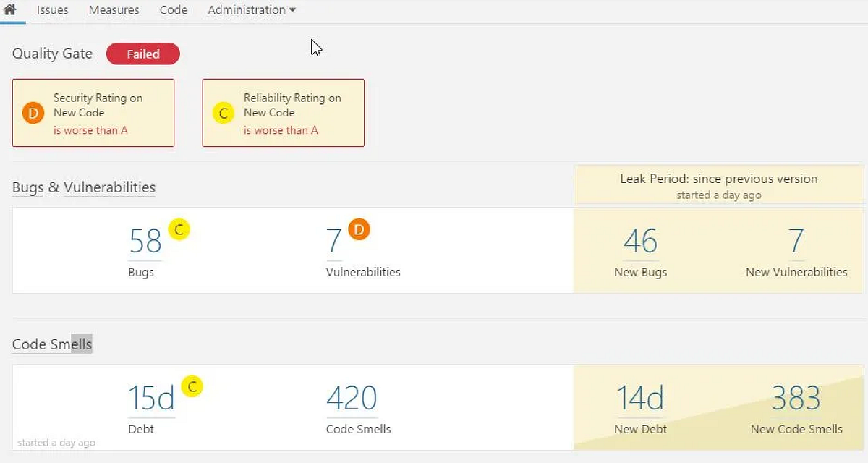Click the home icon in the navigation bar

point(10,9)
